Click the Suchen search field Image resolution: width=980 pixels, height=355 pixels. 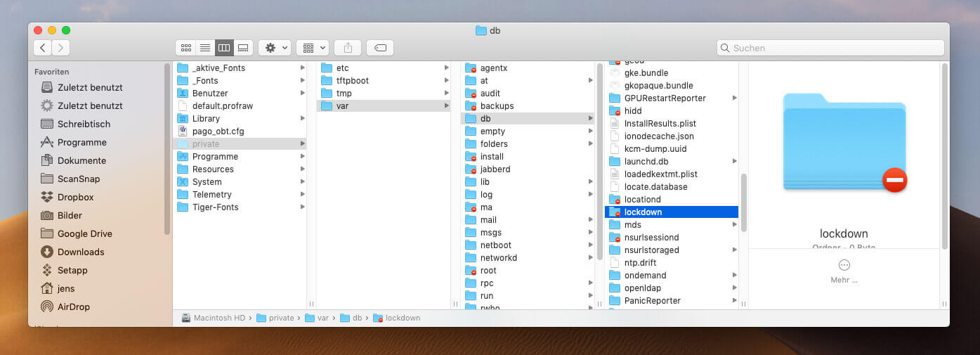pos(830,48)
